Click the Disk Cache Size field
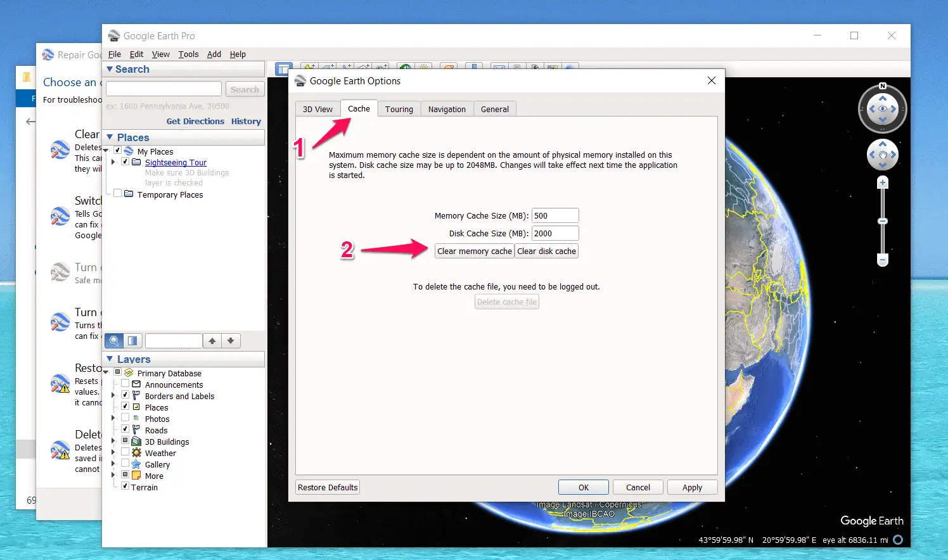Viewport: 948px width, 560px height. [555, 233]
